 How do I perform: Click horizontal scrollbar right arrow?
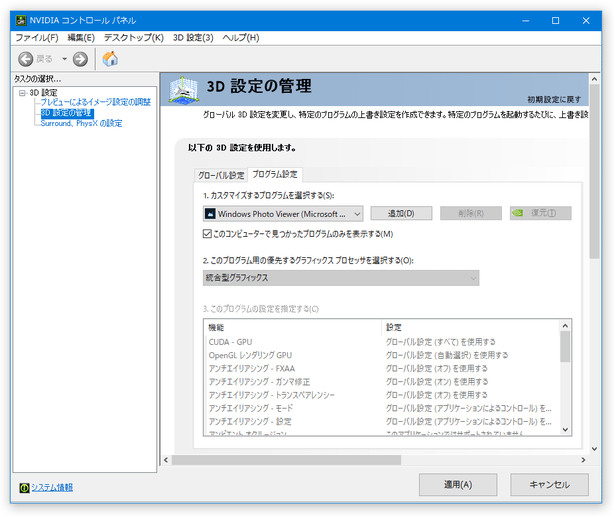point(583,460)
